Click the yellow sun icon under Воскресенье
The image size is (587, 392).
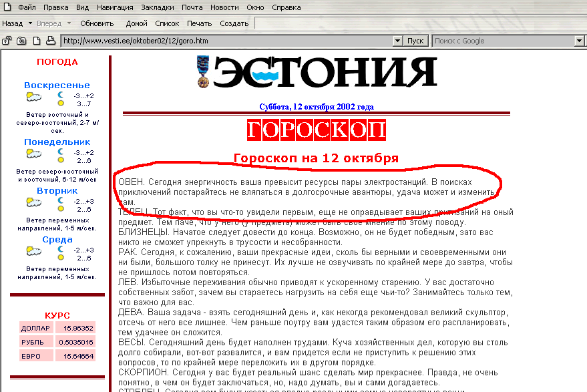coord(61,104)
